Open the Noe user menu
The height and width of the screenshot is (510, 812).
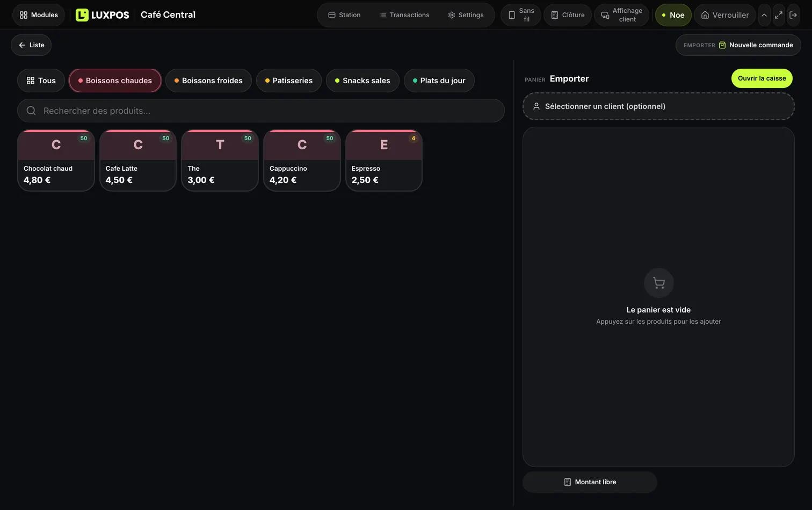[673, 15]
